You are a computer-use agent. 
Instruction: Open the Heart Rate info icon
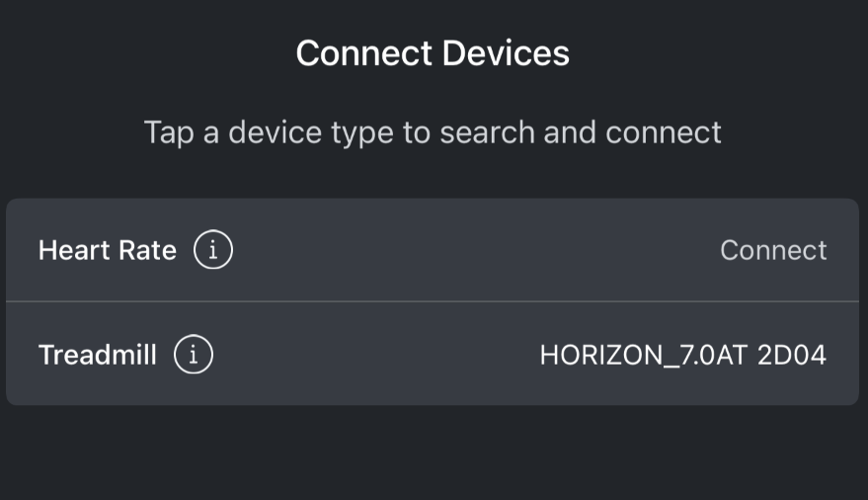(213, 250)
